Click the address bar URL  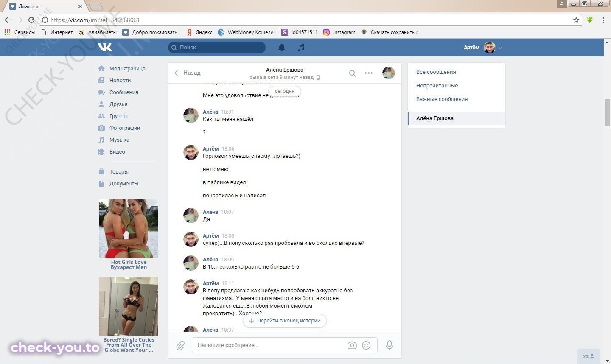coord(95,20)
